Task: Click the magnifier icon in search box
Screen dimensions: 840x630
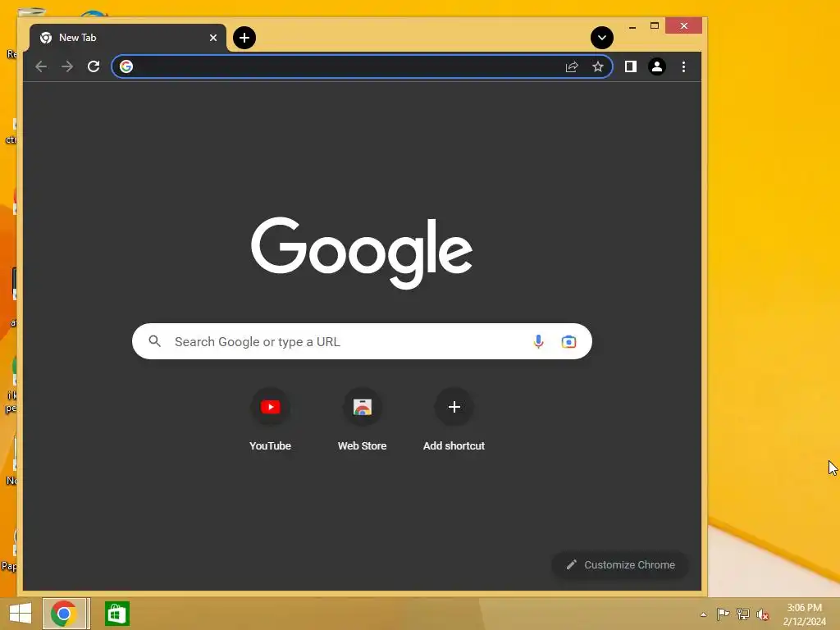Action: click(x=155, y=341)
